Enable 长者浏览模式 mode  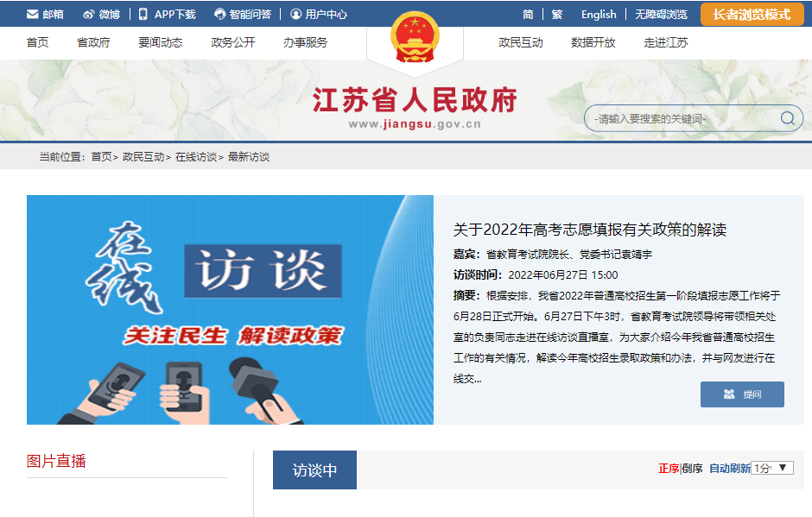coord(752,15)
